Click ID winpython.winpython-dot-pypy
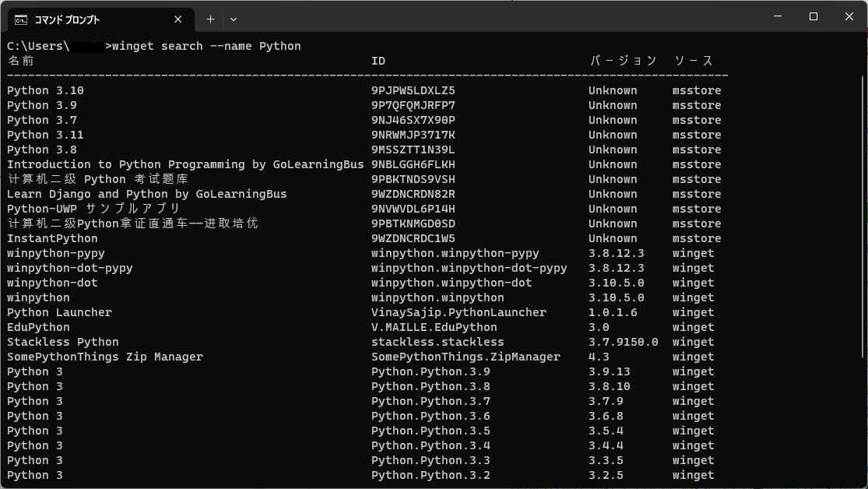Screen dimensions: 868x489 (x=469, y=268)
